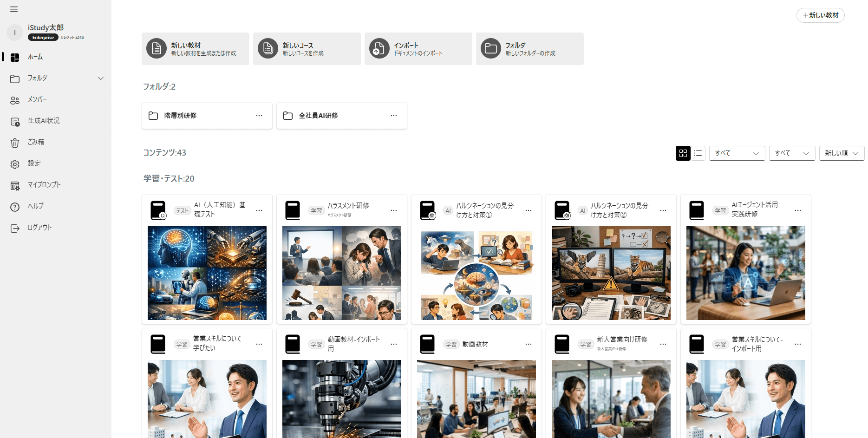Open options for 動画教材 card
The width and height of the screenshot is (868, 438).
529,344
